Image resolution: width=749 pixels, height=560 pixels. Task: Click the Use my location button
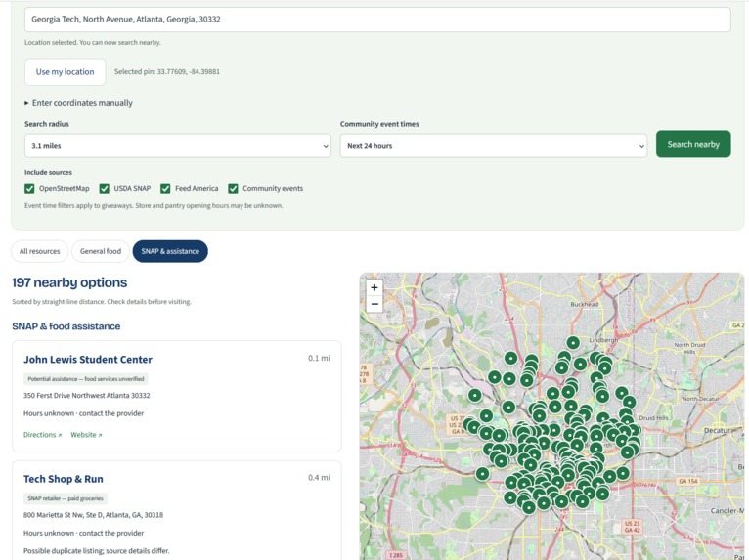point(65,72)
